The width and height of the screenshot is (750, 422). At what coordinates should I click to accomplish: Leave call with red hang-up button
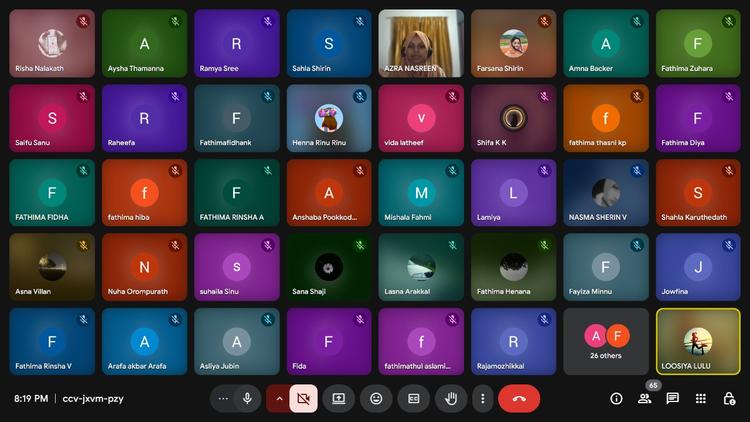(519, 398)
